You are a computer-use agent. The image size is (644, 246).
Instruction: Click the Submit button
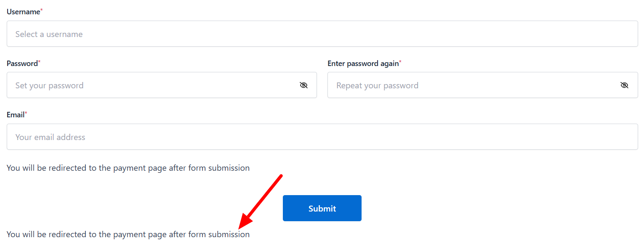click(322, 208)
